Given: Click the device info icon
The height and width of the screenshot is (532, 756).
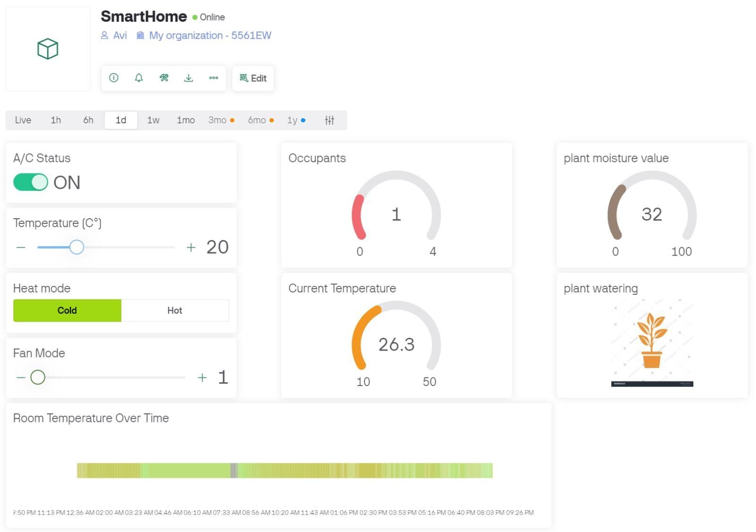Looking at the screenshot, I should pyautogui.click(x=114, y=78).
